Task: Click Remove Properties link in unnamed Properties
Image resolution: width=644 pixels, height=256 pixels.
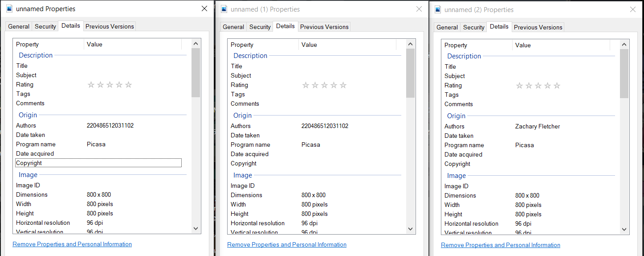Action: 72,244
